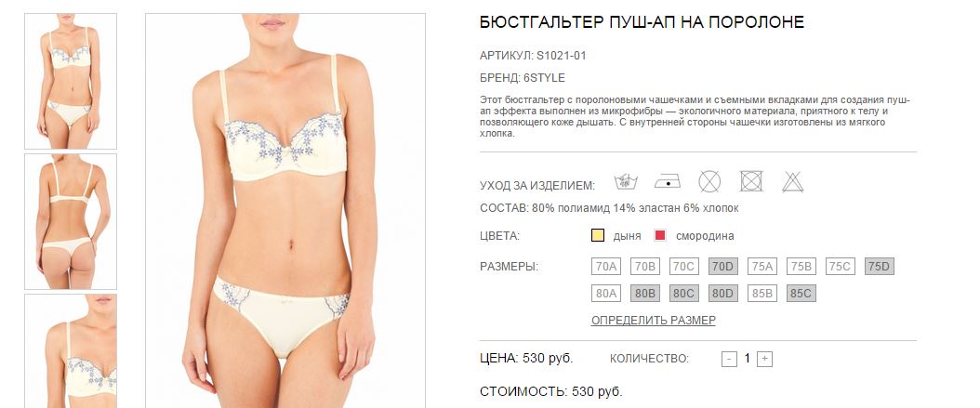Screen dimensions: 980x408
Task: Select size 80C
Action: pos(683,293)
